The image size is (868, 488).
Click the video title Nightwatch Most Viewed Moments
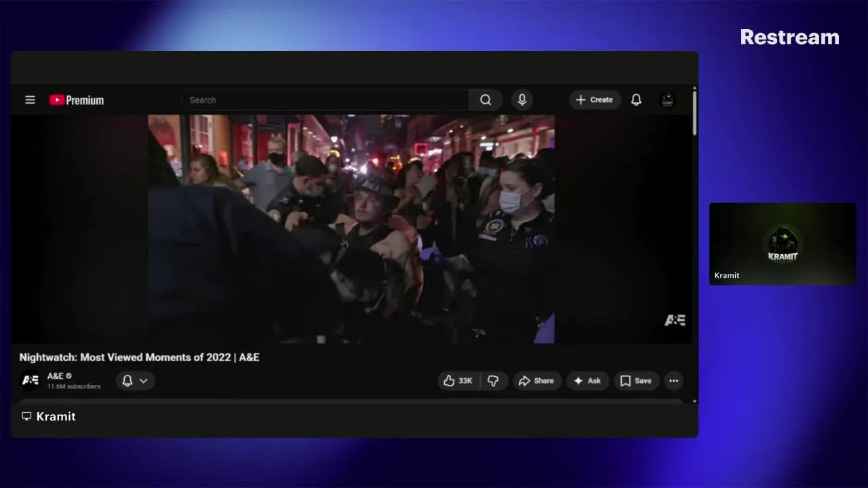[x=139, y=357]
